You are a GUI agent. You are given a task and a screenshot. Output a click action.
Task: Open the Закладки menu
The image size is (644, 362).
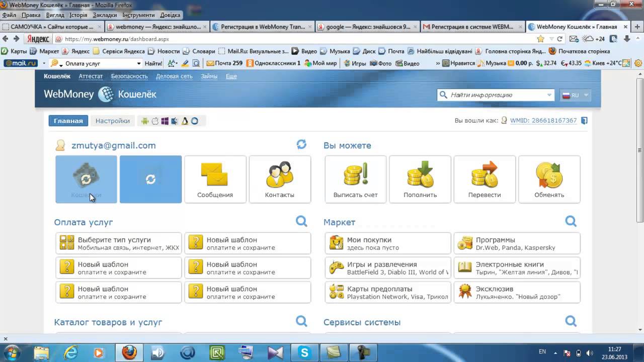[105, 15]
